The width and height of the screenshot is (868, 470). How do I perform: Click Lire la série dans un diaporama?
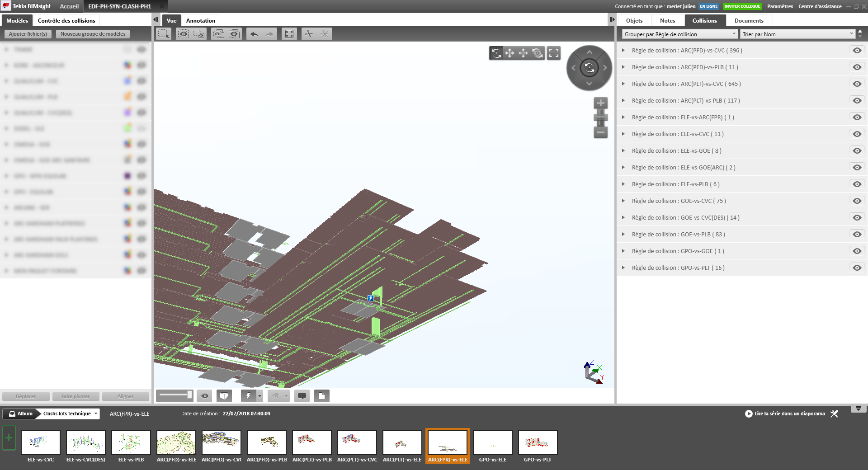click(x=785, y=414)
